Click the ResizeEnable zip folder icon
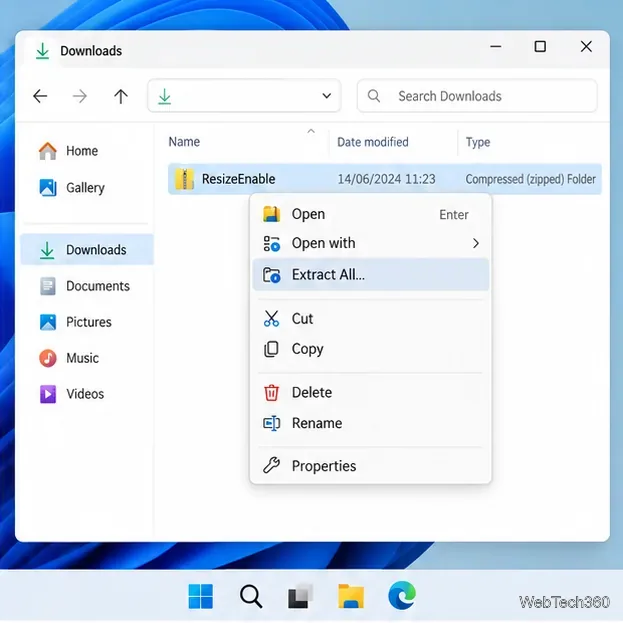 (184, 179)
